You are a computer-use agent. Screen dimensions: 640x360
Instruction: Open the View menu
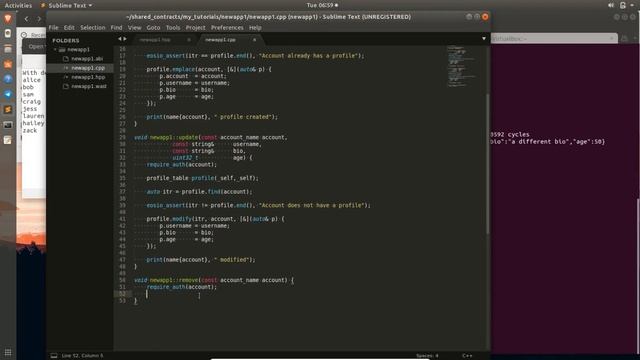point(134,28)
